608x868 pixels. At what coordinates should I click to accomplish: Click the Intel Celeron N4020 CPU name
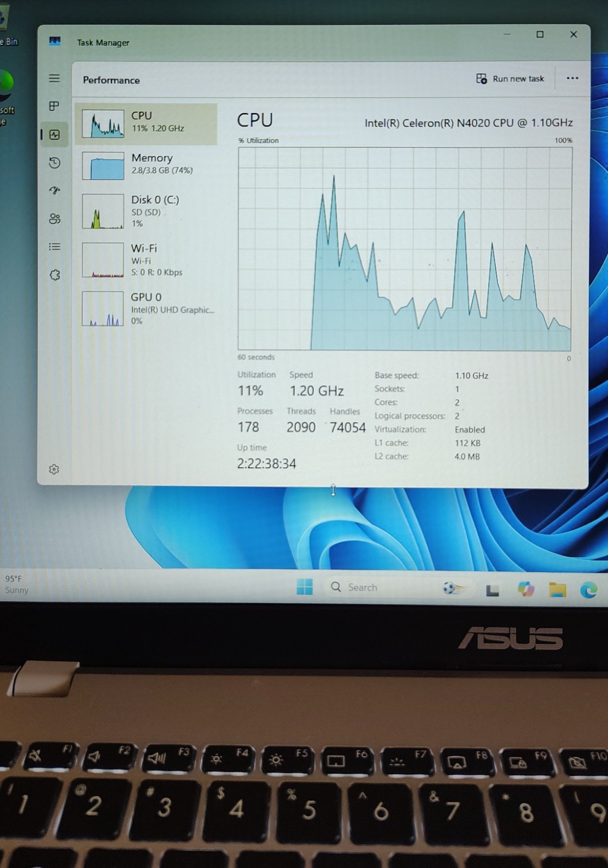click(468, 123)
